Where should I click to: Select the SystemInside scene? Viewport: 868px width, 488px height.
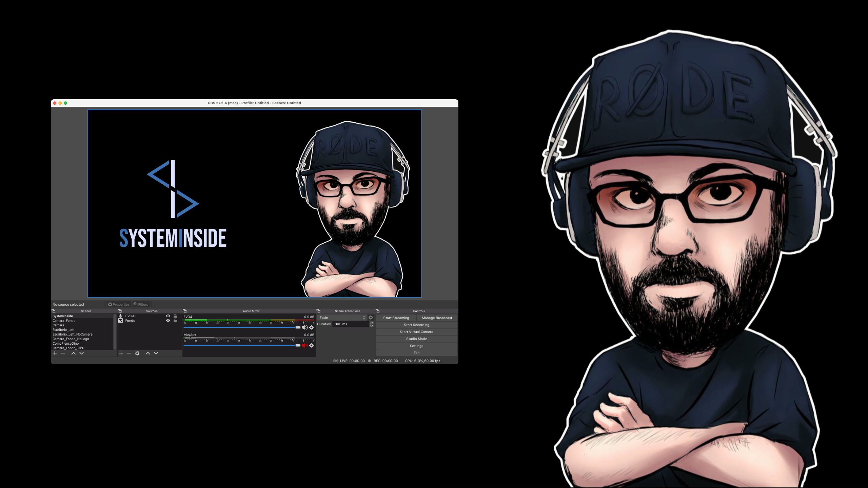[x=82, y=316]
